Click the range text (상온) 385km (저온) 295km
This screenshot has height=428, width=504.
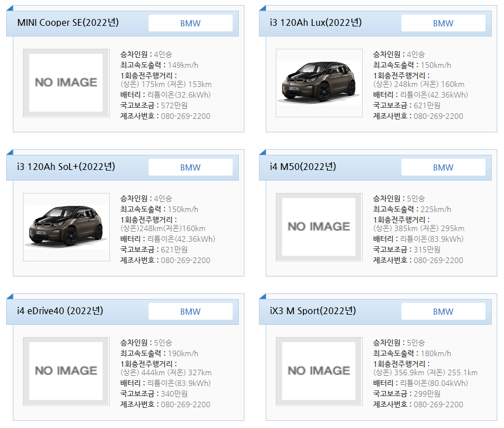point(419,228)
